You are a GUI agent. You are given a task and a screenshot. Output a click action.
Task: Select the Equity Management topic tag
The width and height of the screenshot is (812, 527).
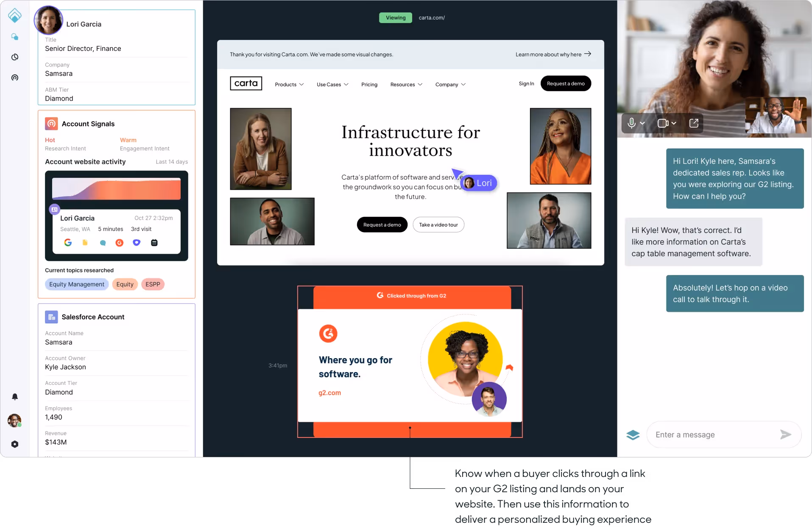(x=77, y=284)
